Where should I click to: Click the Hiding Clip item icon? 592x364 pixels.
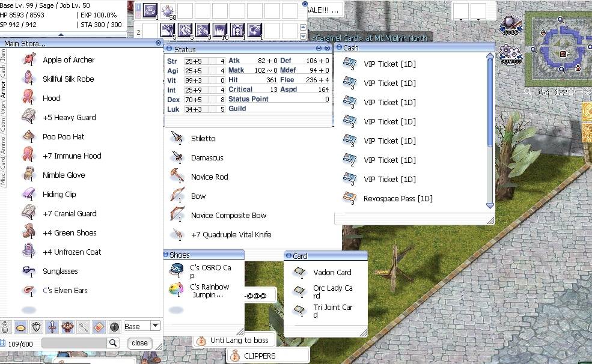[x=29, y=193]
